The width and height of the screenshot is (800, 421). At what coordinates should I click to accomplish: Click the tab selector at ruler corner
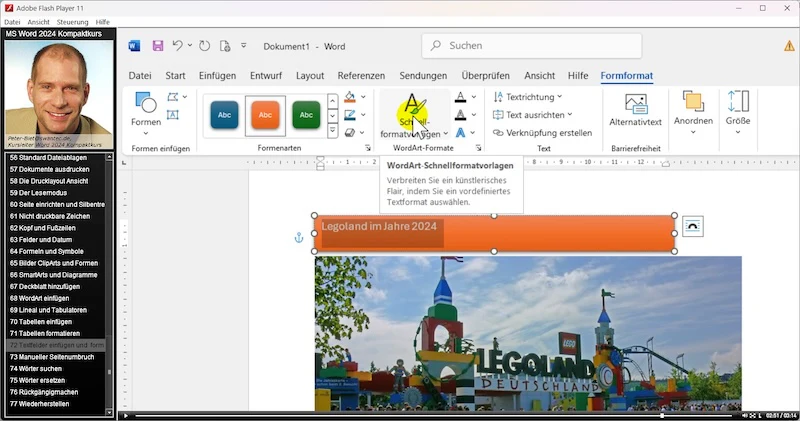124,163
